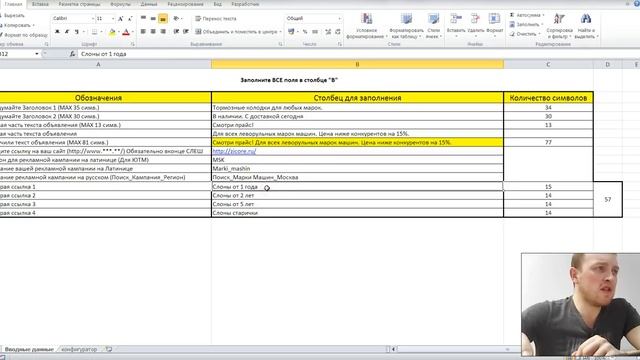640x360 pixels.
Task: Open the Формулы tab
Action: click(x=120, y=4)
